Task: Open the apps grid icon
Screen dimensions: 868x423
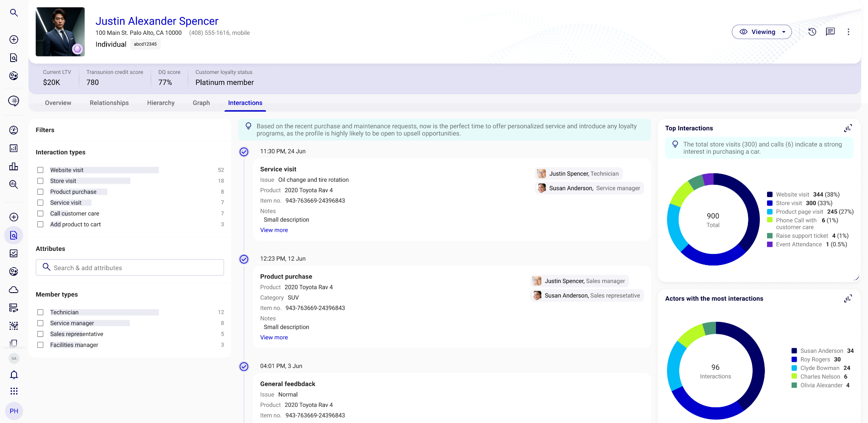Action: pyautogui.click(x=14, y=391)
